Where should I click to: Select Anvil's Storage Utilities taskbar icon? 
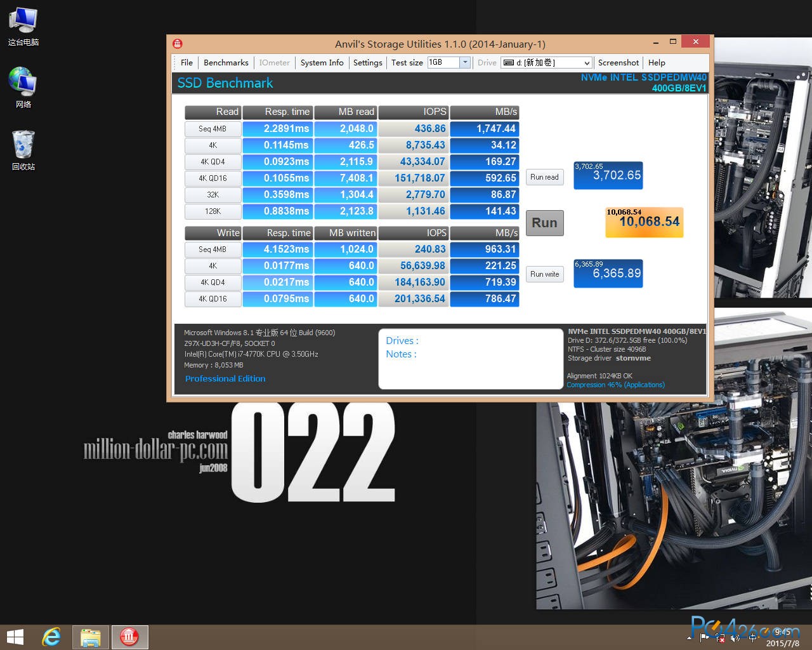(129, 637)
